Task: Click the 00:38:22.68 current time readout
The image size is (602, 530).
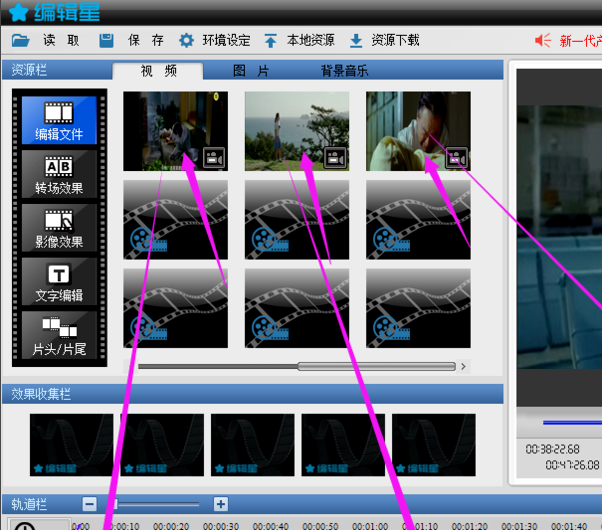Action: click(x=552, y=449)
